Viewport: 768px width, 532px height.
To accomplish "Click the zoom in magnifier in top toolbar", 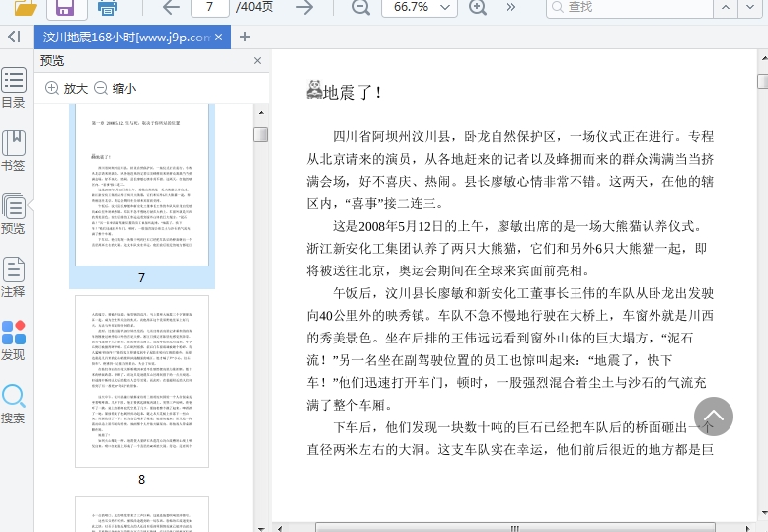I will (478, 7).
